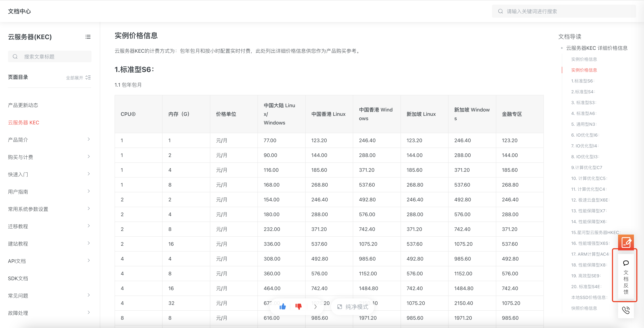Viewport: 644px width, 328px height.
Task: Open the SDK文档 menu item
Action: (x=18, y=278)
